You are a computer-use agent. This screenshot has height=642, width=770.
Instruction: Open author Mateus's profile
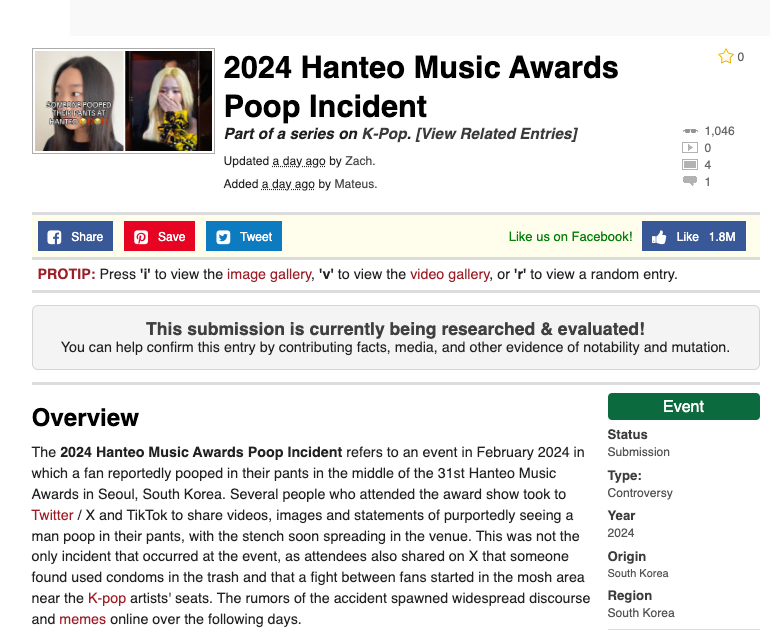(355, 184)
